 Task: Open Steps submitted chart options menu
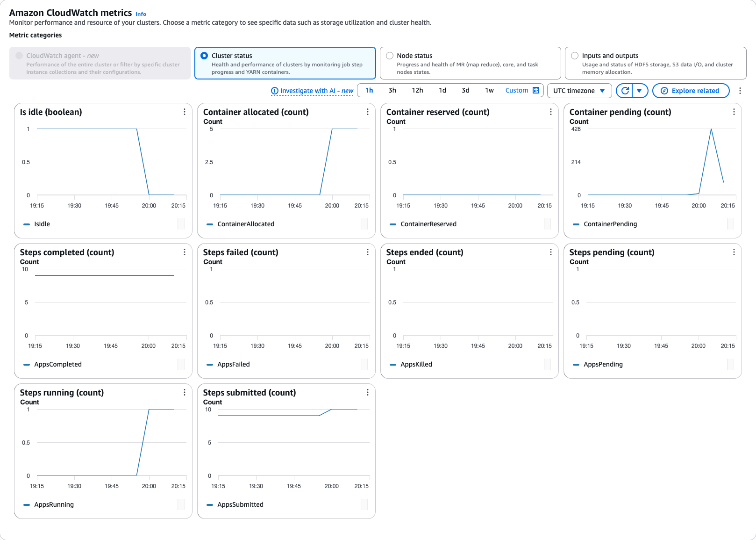(368, 392)
